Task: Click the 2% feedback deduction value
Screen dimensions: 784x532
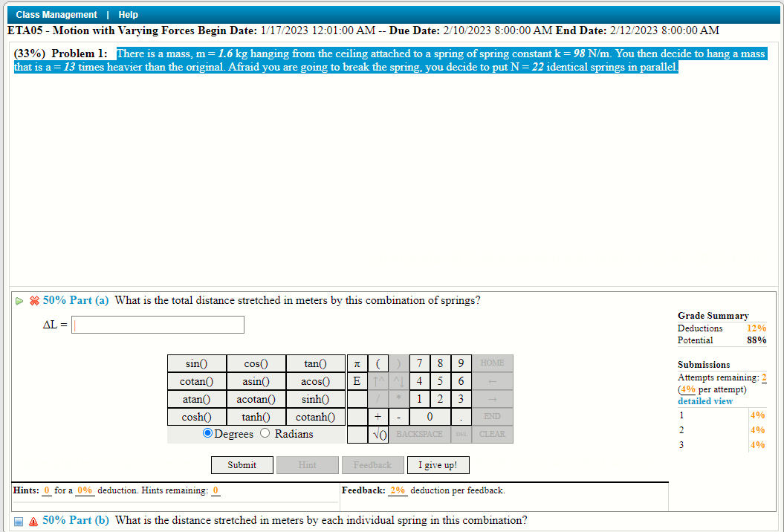Action: point(398,490)
